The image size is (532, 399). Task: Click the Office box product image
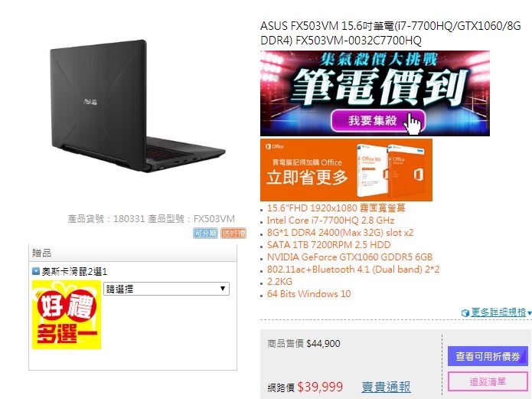point(390,171)
